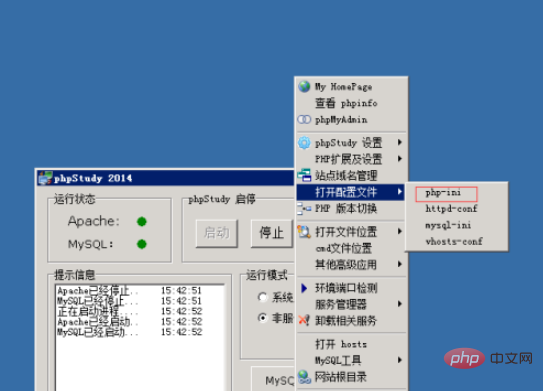The height and width of the screenshot is (391, 543).
Task: Choose vhosts-conf in the config submenu
Action: [454, 241]
